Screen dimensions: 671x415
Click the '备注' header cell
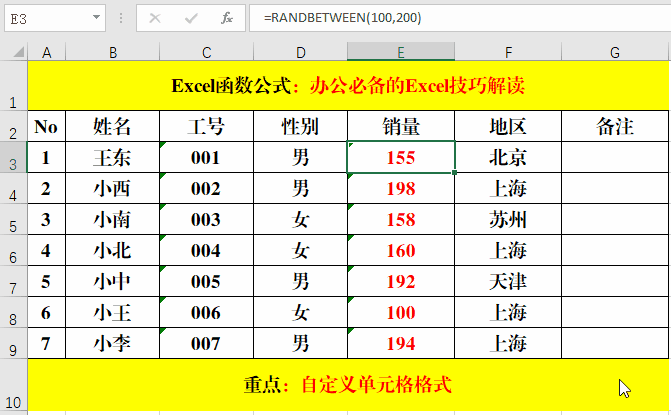point(615,126)
